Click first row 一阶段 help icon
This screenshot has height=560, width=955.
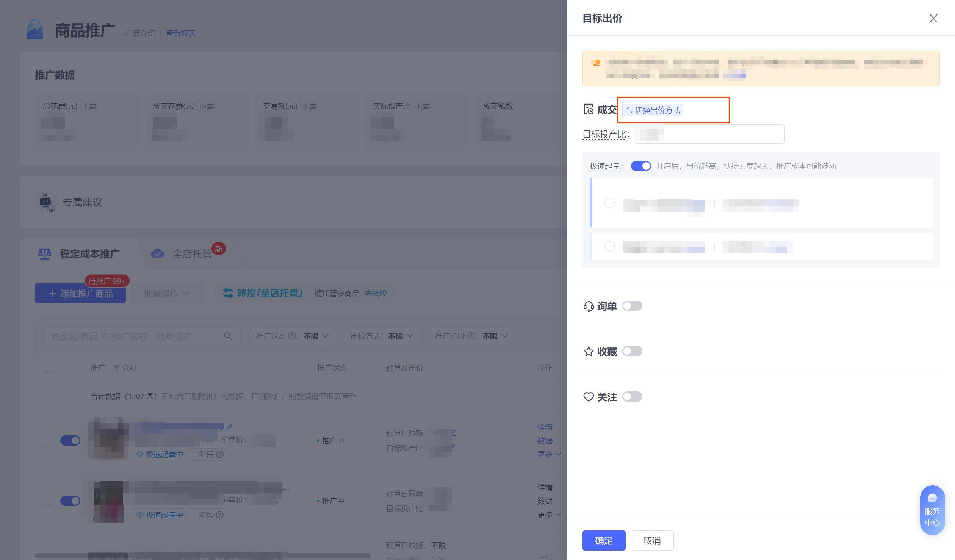(219, 454)
